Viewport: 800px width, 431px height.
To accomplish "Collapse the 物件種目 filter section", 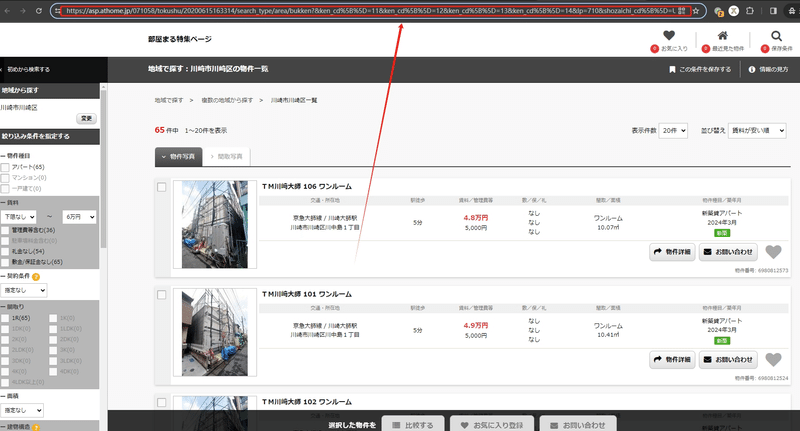I will [x=15, y=156].
